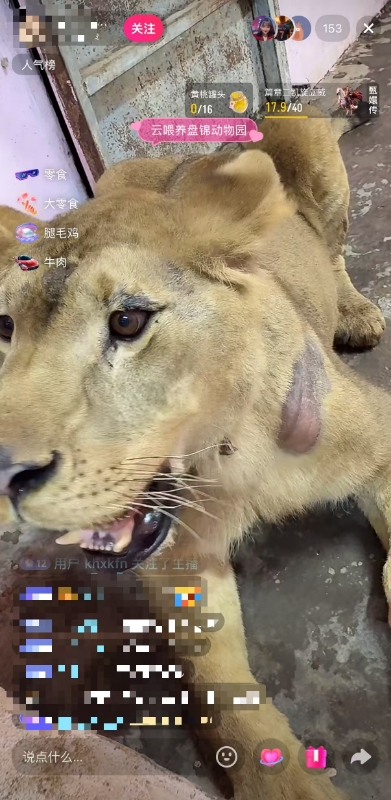Open the 甄嬛传 progress widget
391x800 pixels.
(321, 101)
